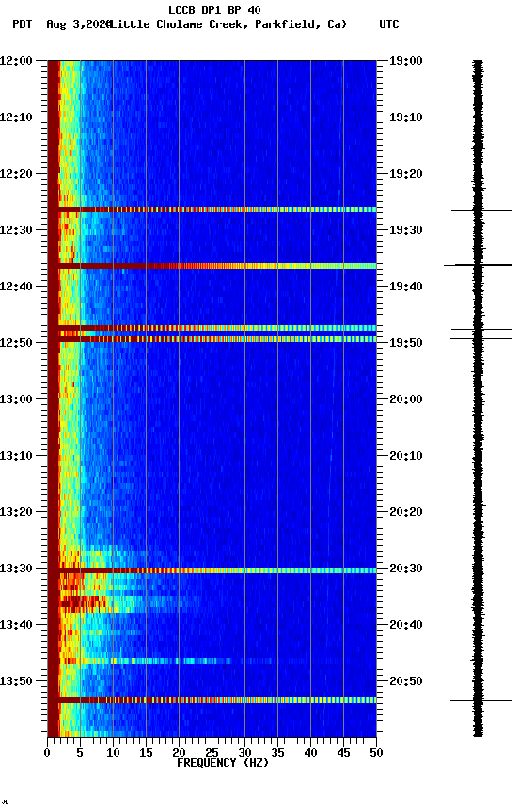Click the '12:20' PDT time label
Image resolution: width=519 pixels, height=812 pixels.
coord(16,174)
